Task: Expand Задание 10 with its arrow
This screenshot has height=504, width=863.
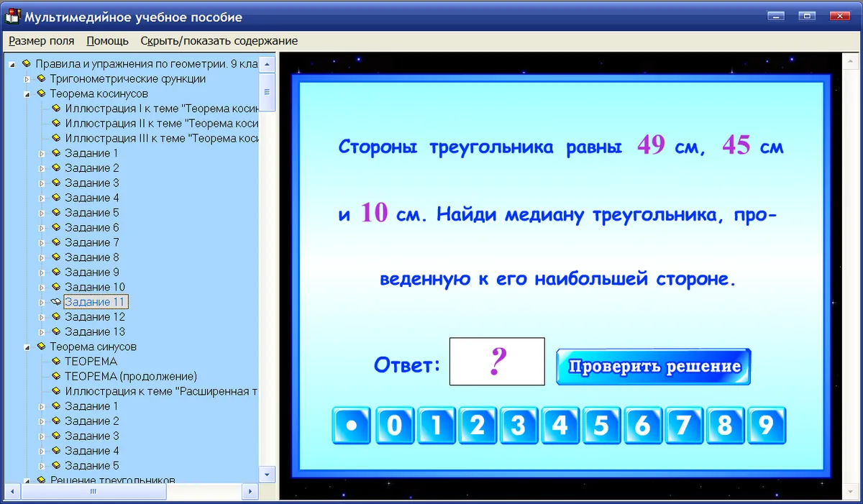Action: pyautogui.click(x=42, y=287)
